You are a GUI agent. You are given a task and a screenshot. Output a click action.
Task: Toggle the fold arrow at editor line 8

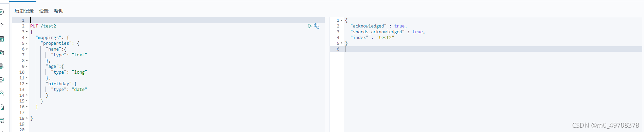pyautogui.click(x=27, y=61)
